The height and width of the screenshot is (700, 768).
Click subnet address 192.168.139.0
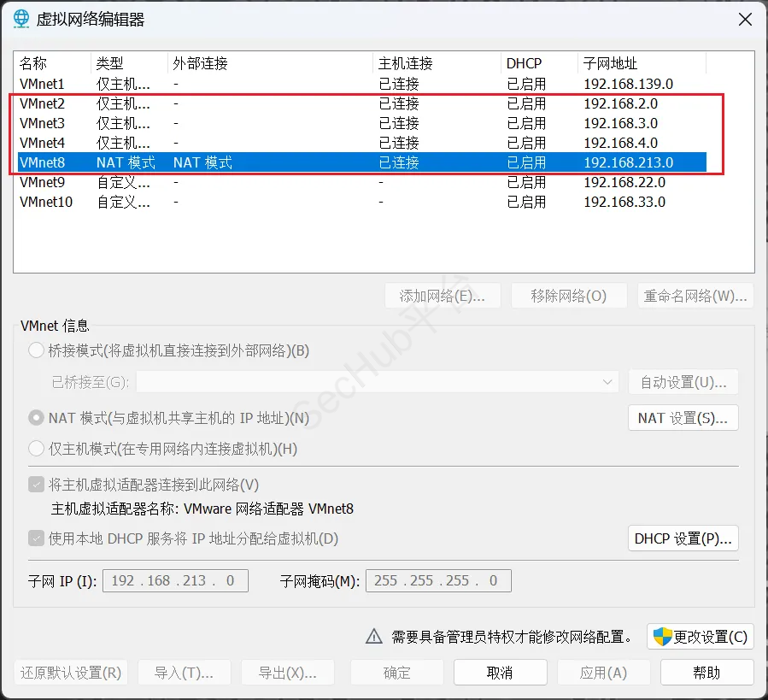coord(629,84)
